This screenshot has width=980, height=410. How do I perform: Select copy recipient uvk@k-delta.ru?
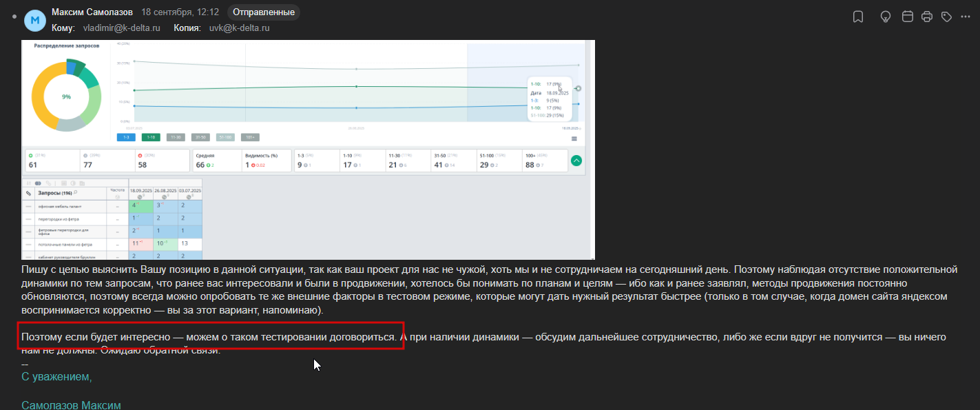click(x=239, y=28)
